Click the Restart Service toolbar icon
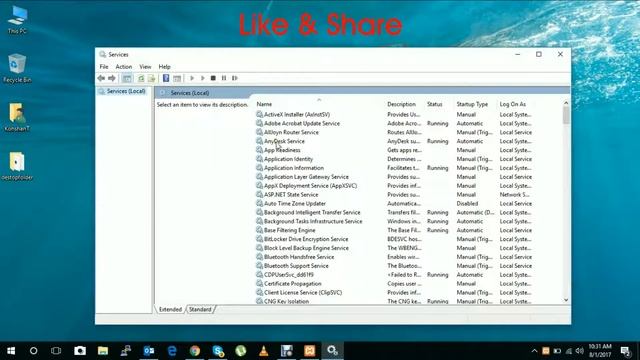Image resolution: width=640 pixels, height=360 pixels. [x=235, y=78]
